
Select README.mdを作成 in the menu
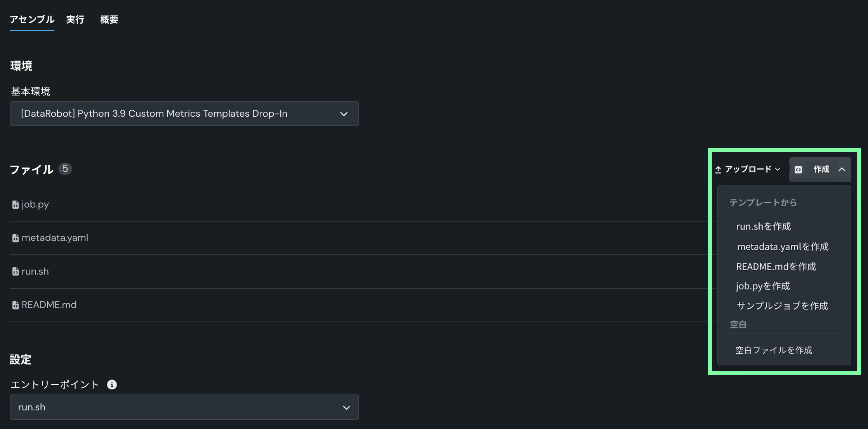tap(776, 267)
